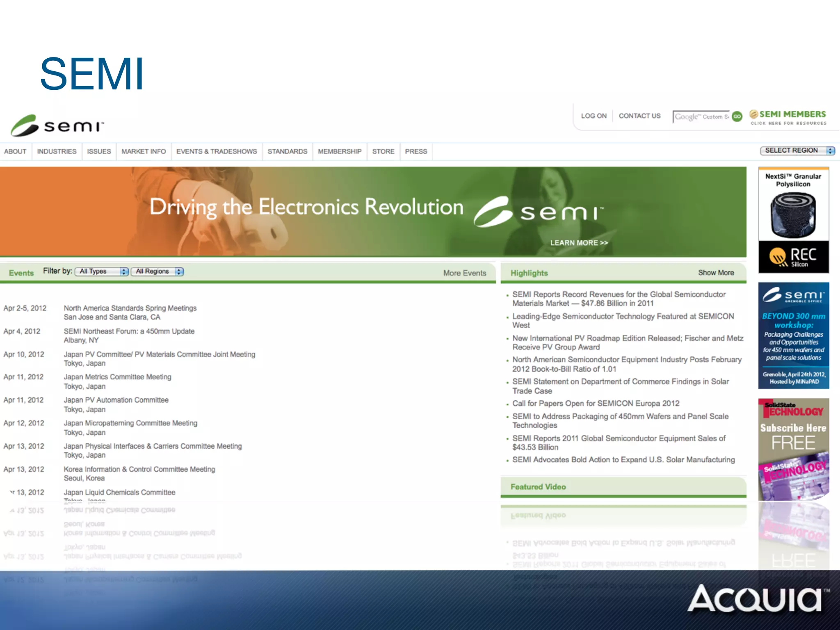Click Show More in Highlights
The image size is (840, 630).
point(716,273)
